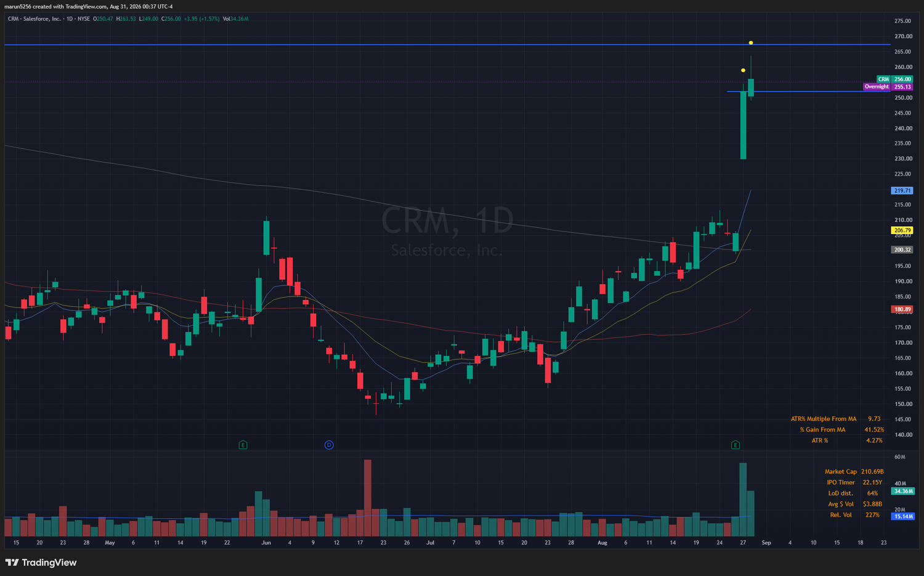The image size is (924, 576).
Task: Click the gray 200.32 moving average label
Action: tap(902, 250)
